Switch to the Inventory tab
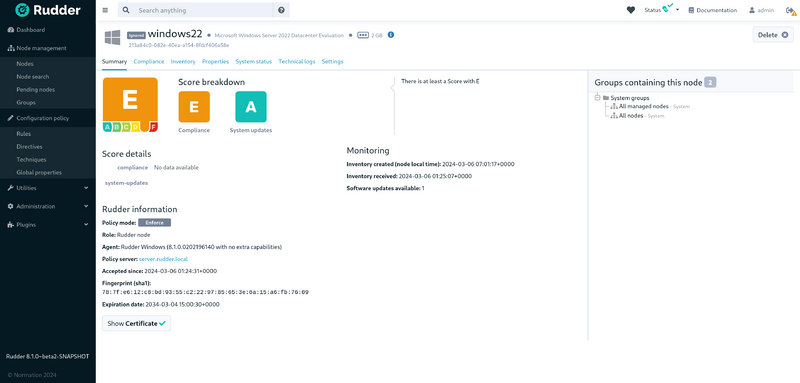 tap(183, 61)
